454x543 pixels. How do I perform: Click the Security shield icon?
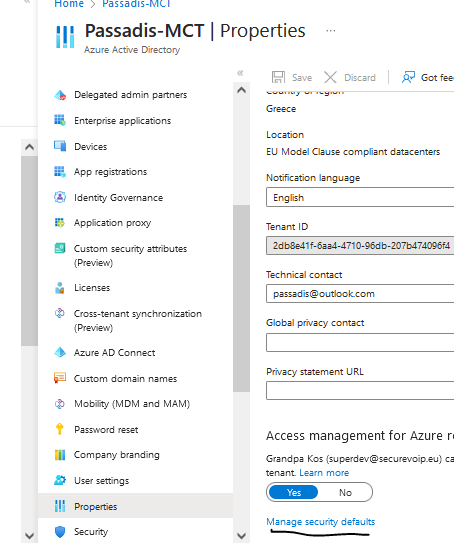pyautogui.click(x=60, y=532)
